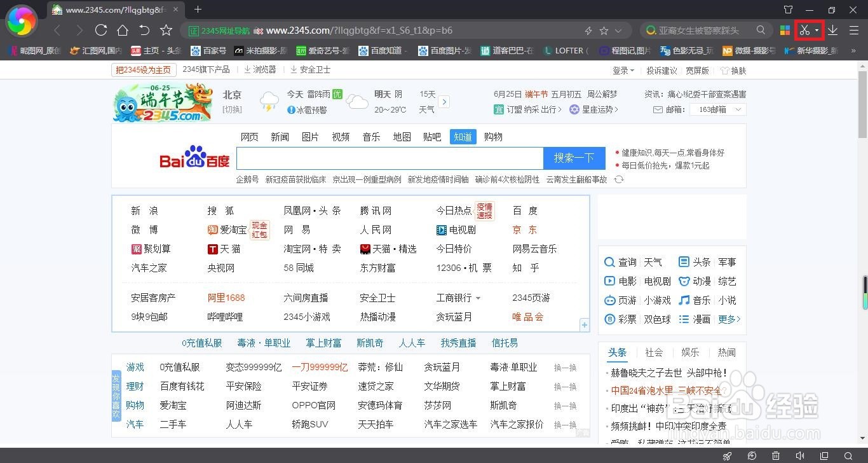Select the 购物 search tab

click(493, 137)
